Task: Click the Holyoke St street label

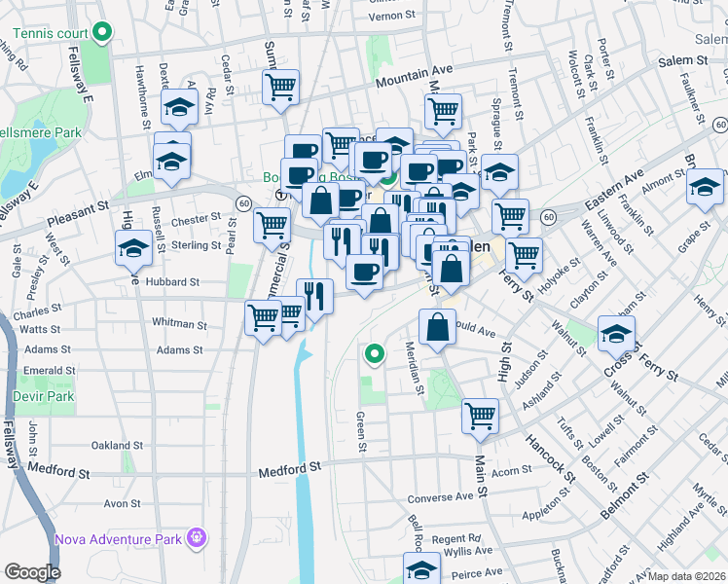Action: click(560, 276)
